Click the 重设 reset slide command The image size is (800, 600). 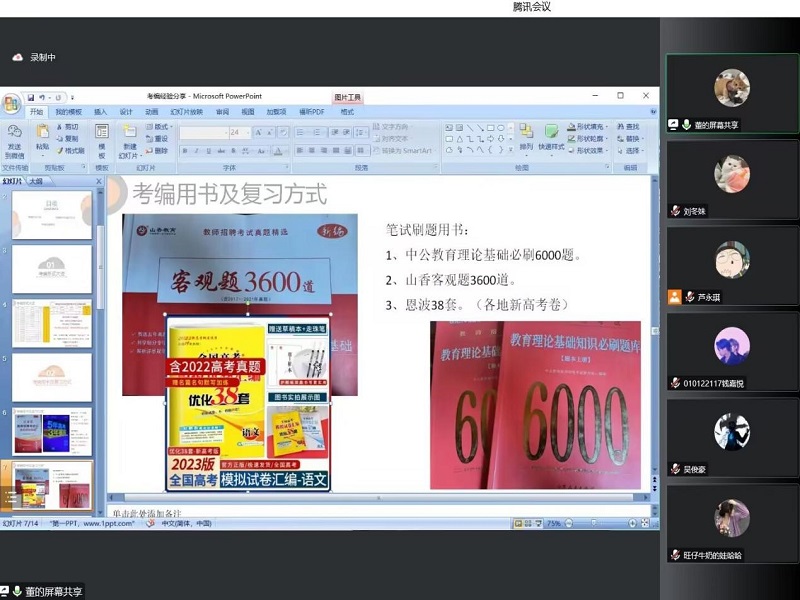coord(157,138)
